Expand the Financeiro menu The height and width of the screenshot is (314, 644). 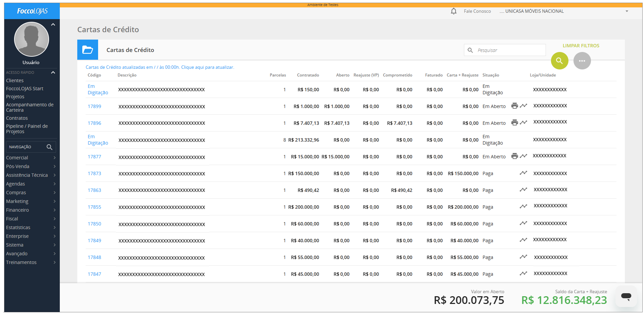pyautogui.click(x=31, y=210)
